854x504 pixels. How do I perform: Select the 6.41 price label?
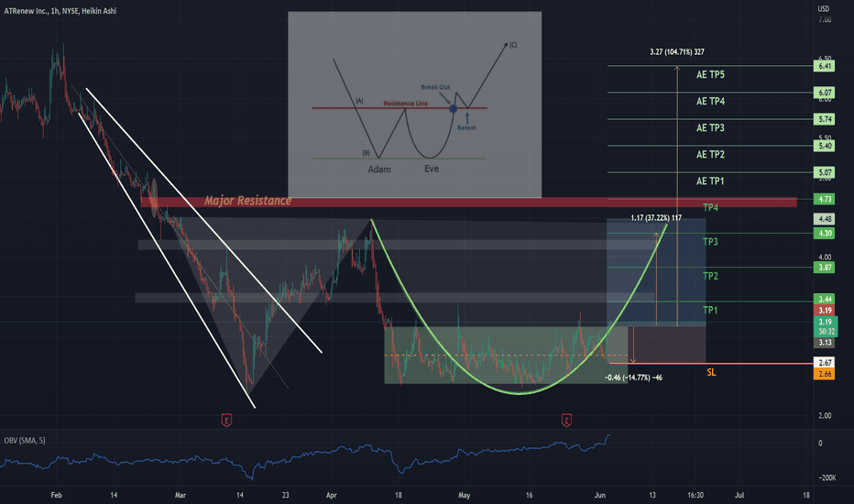point(824,66)
